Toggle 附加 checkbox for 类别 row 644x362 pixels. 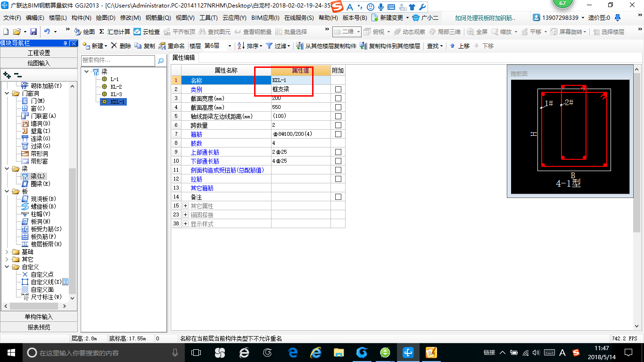click(338, 90)
